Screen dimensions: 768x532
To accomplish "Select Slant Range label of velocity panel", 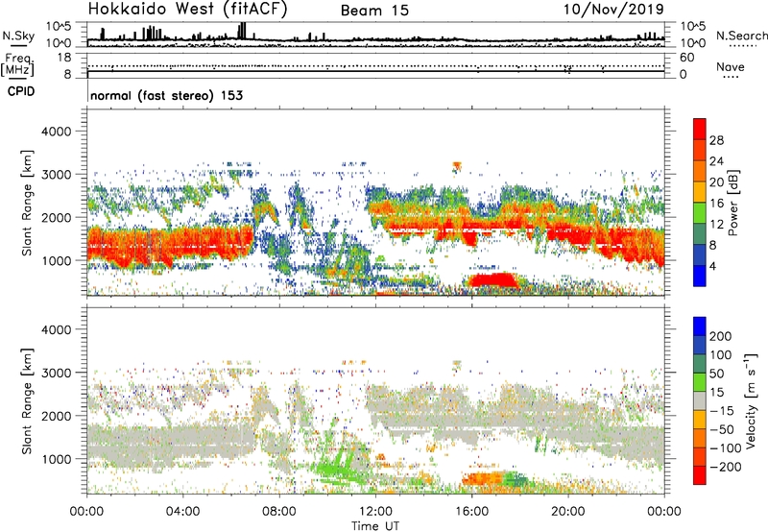I will coord(27,401).
